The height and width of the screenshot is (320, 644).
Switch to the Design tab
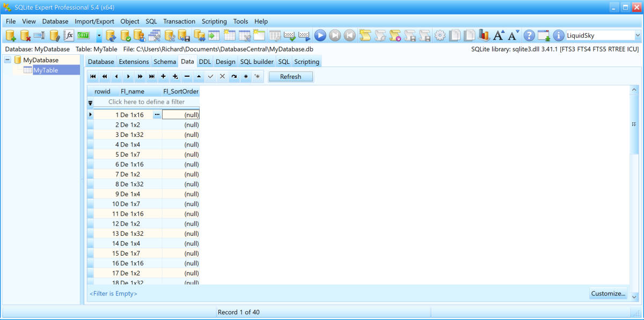(x=225, y=62)
